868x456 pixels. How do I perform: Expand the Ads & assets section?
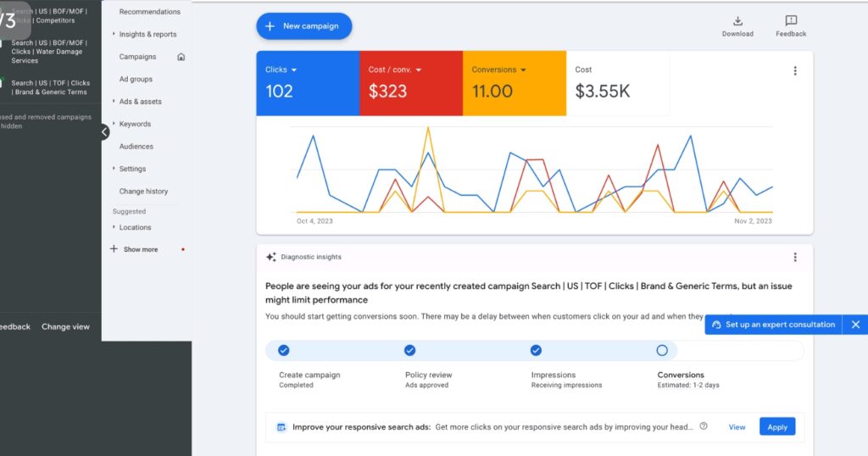[x=140, y=102]
